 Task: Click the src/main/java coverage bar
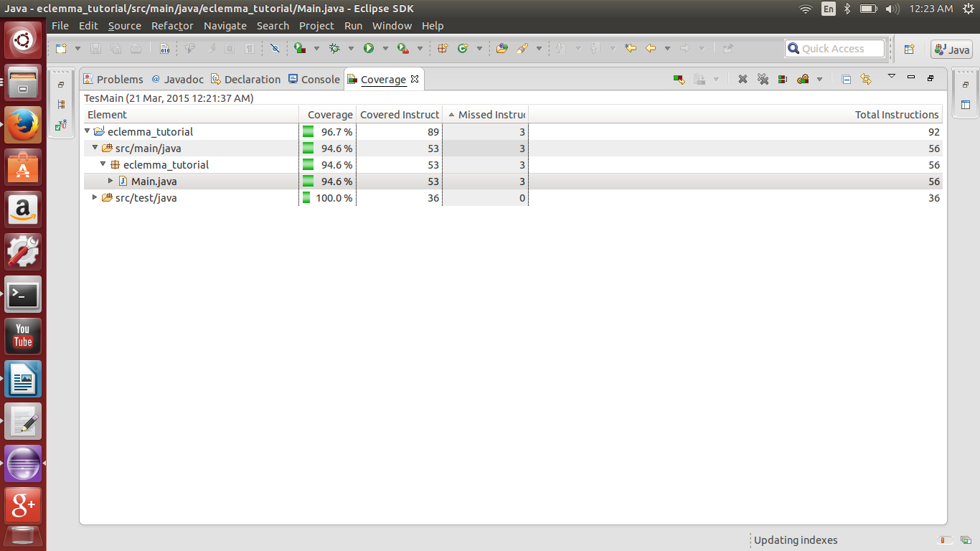pos(308,148)
